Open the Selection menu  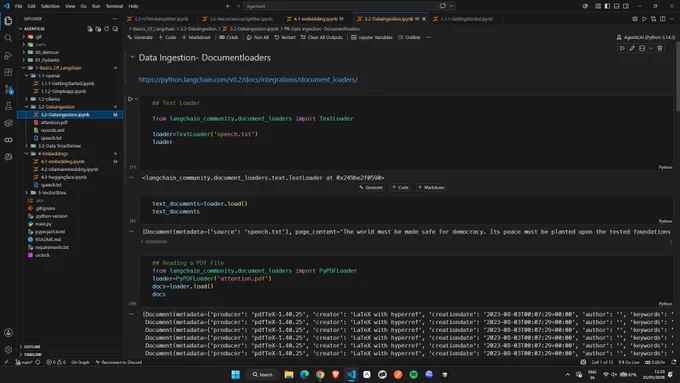pyautogui.click(x=50, y=6)
